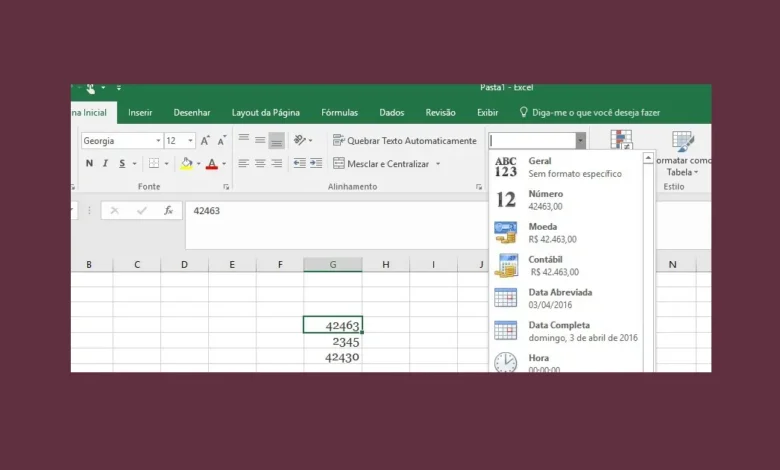Open Mesclar e Centralizar dropdown arrow
This screenshot has width=780, height=470.
coord(438,164)
